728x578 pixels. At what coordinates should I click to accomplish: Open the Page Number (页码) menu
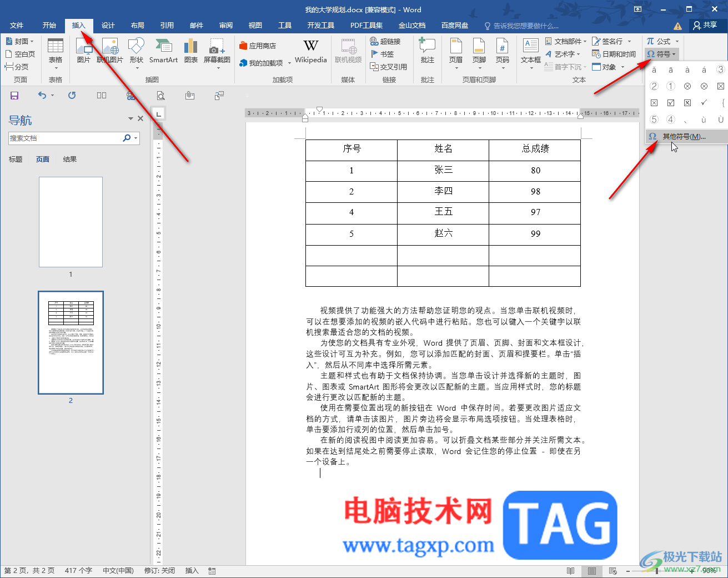click(x=503, y=53)
